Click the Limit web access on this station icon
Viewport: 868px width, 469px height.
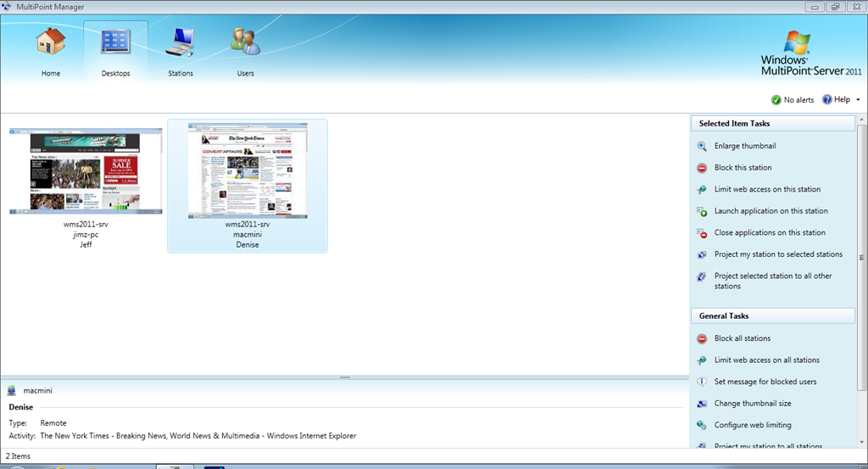[x=702, y=189]
